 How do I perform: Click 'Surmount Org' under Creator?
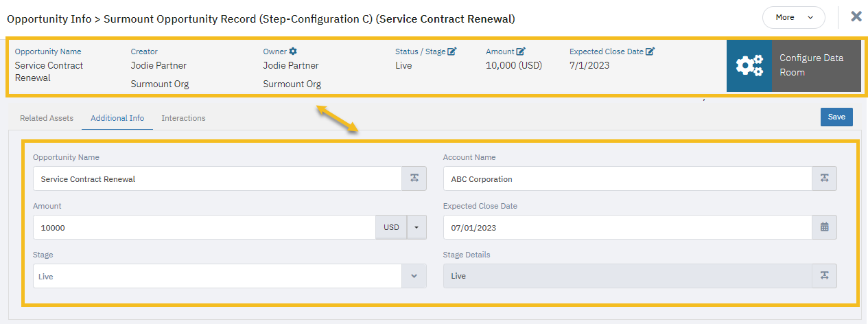coord(160,84)
